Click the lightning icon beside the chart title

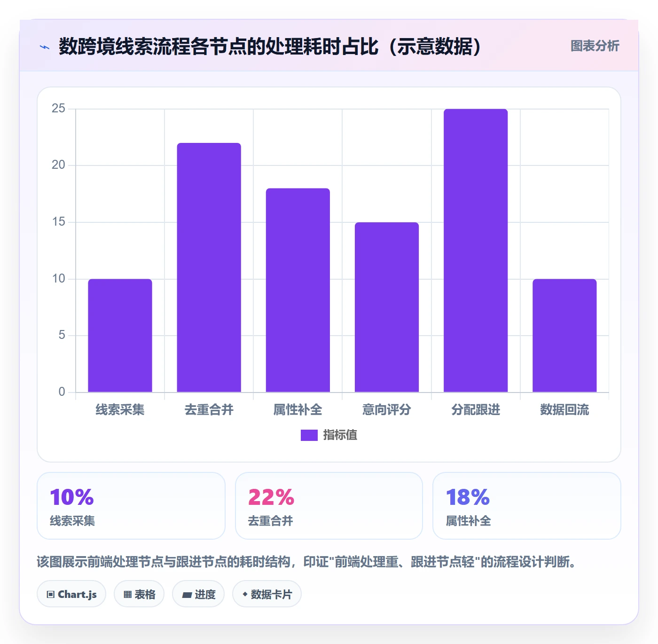click(x=45, y=47)
